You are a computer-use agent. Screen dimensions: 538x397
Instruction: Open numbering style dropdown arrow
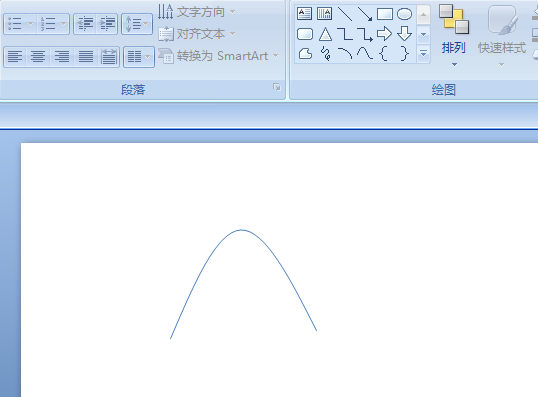(63, 24)
